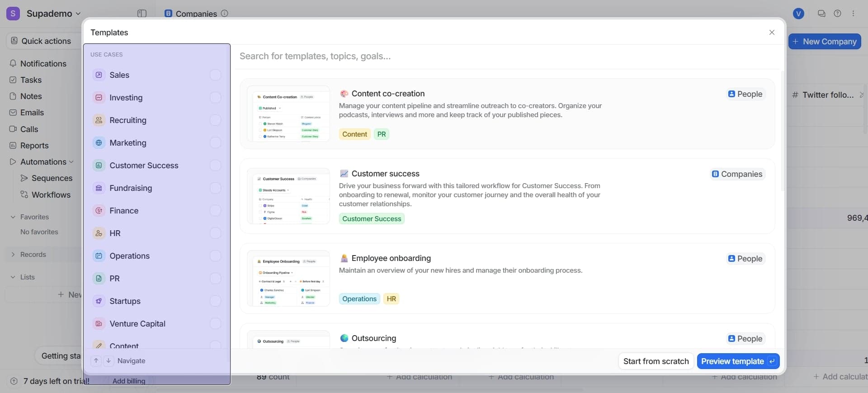
Task: Click the Preview template button
Action: point(737,361)
